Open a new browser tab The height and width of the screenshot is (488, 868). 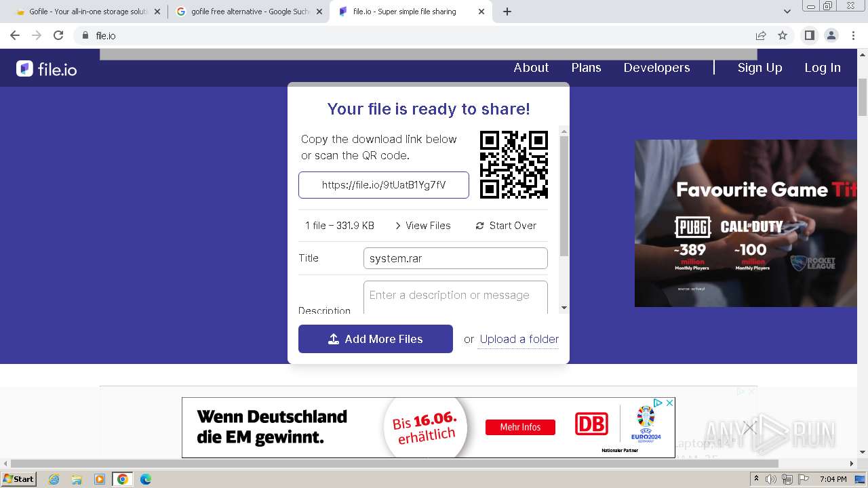(507, 12)
